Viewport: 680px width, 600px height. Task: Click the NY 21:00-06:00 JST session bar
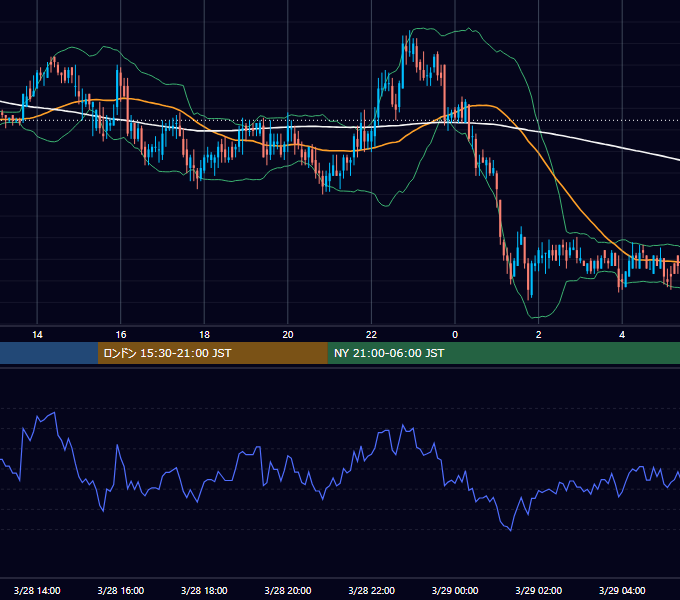503,353
